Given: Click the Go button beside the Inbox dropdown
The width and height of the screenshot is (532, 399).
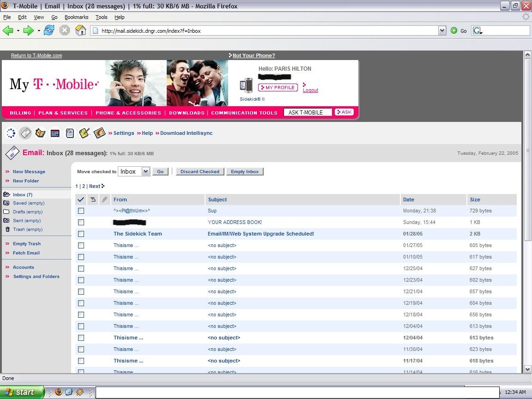Looking at the screenshot, I should tap(160, 171).
